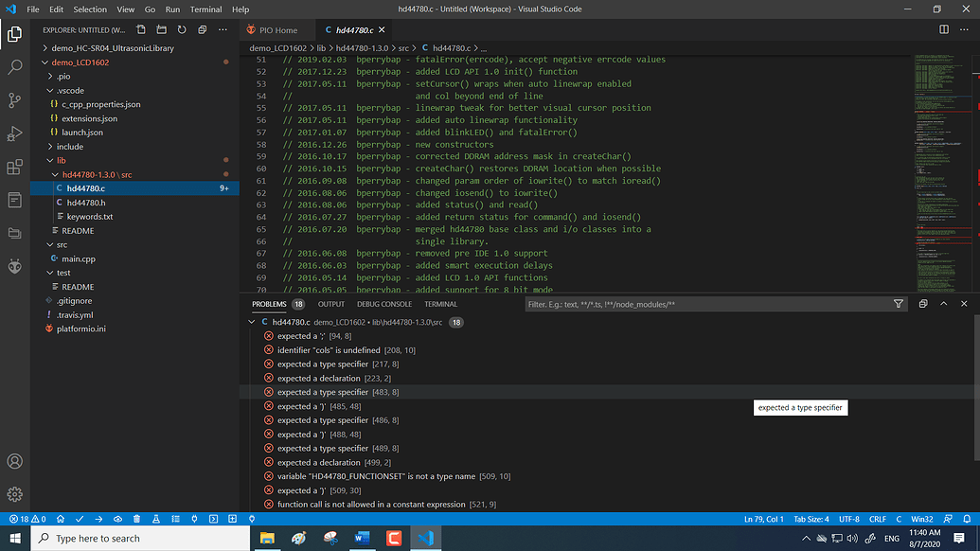
Task: Change Tab Size: 4 setting
Action: pos(811,519)
